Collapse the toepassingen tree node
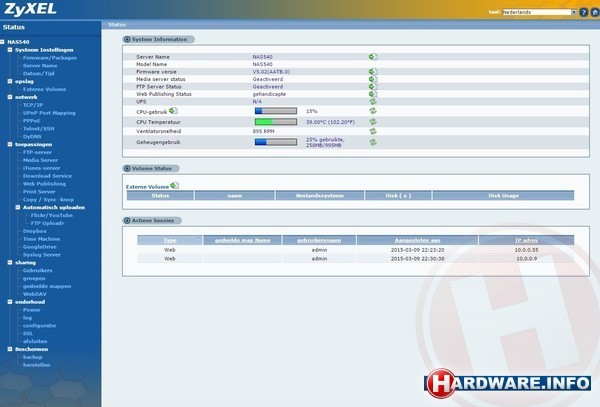This screenshot has height=407, width=600. click(10, 144)
